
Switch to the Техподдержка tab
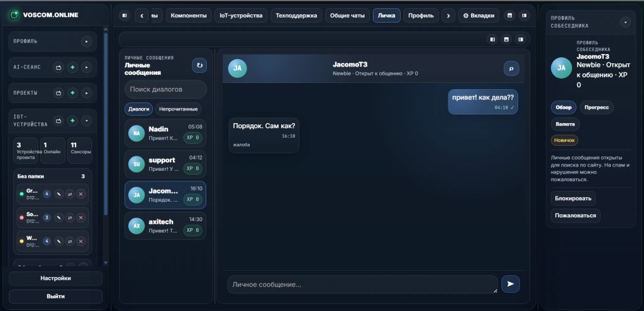pos(296,16)
